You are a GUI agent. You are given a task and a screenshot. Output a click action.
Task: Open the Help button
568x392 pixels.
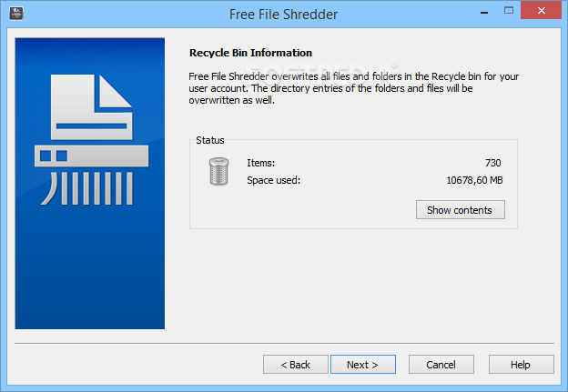(521, 365)
